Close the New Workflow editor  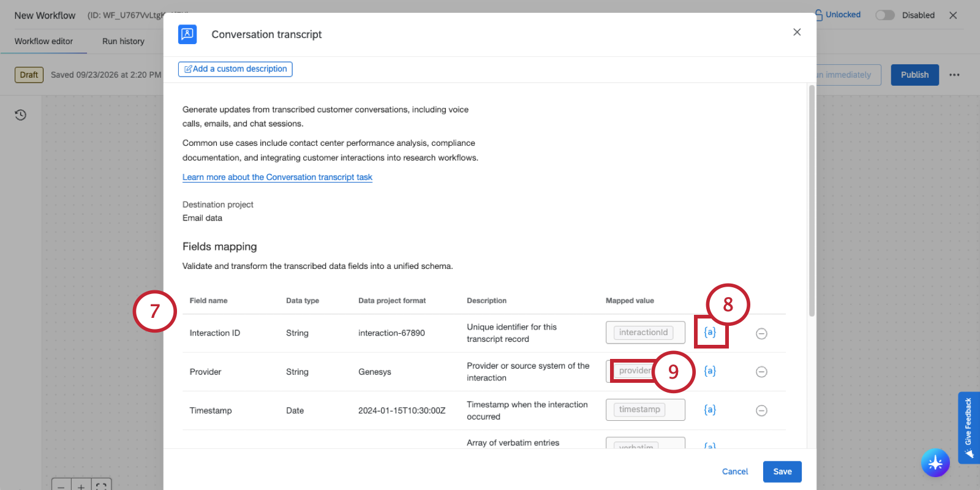pyautogui.click(x=953, y=15)
